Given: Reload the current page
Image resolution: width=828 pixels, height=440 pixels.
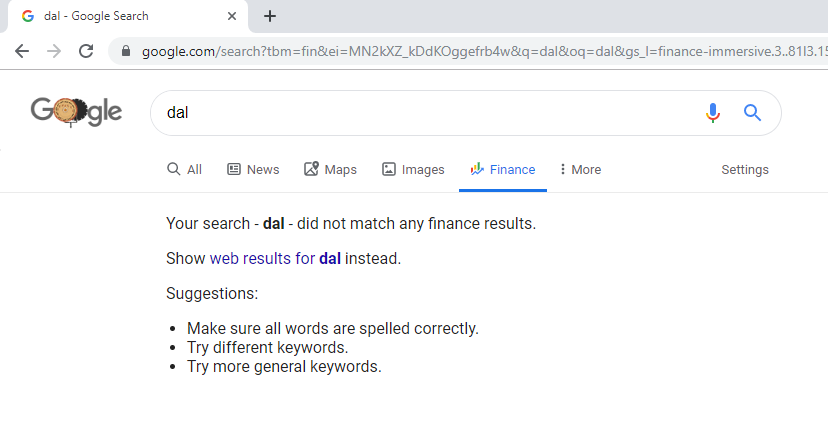Looking at the screenshot, I should coord(86,51).
